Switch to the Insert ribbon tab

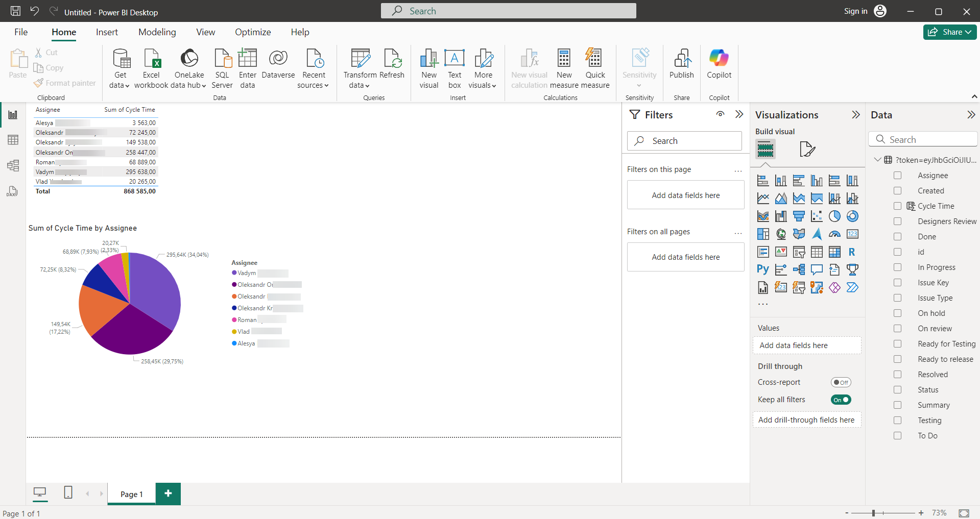[x=107, y=32]
